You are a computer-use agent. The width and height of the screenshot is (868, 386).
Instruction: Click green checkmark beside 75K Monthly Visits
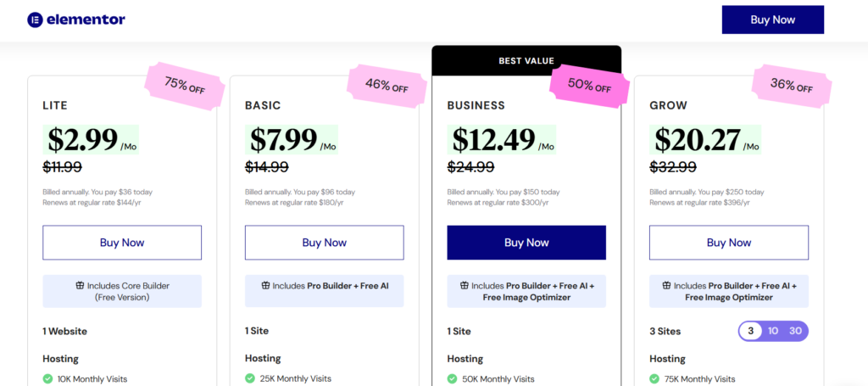(x=655, y=379)
